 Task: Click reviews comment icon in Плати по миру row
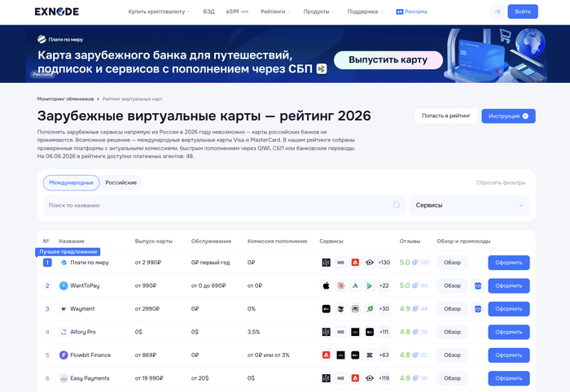click(415, 263)
